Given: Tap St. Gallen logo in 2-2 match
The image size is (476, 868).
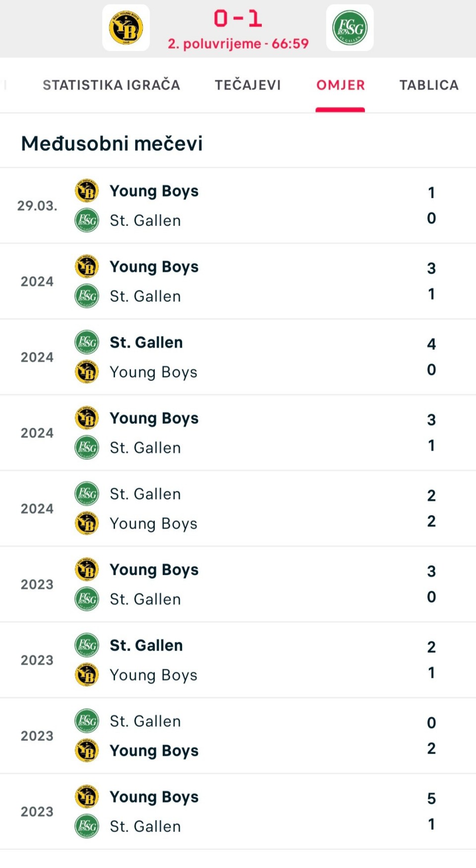Looking at the screenshot, I should point(87,494).
